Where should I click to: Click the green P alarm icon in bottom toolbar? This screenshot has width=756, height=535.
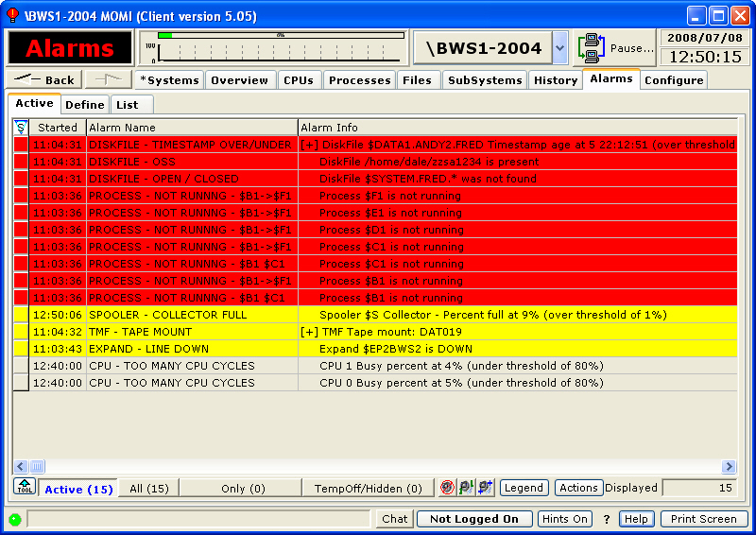pyautogui.click(x=466, y=488)
